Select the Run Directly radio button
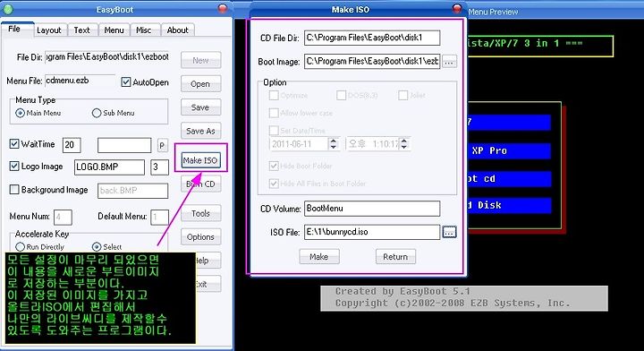Screen dimensions: 644x351 point(20,246)
